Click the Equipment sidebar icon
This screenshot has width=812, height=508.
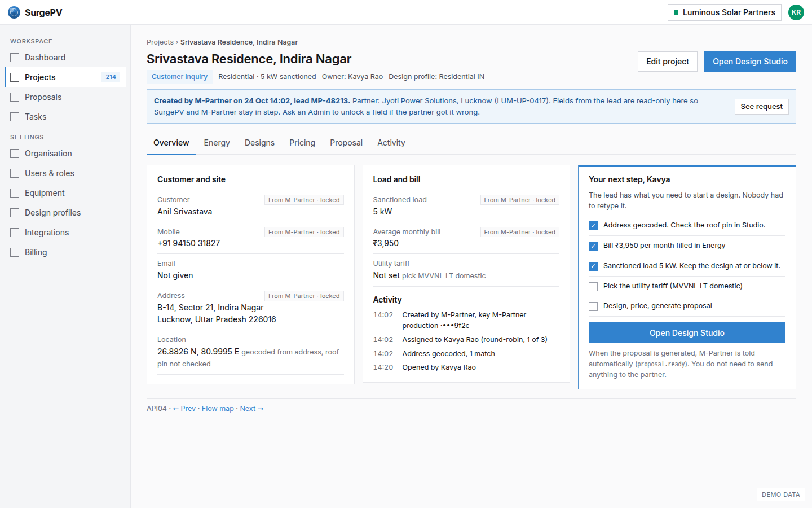(15, 193)
